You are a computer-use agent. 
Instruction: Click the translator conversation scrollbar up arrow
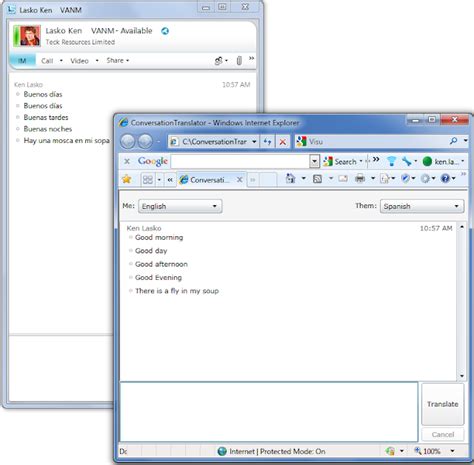pos(462,227)
